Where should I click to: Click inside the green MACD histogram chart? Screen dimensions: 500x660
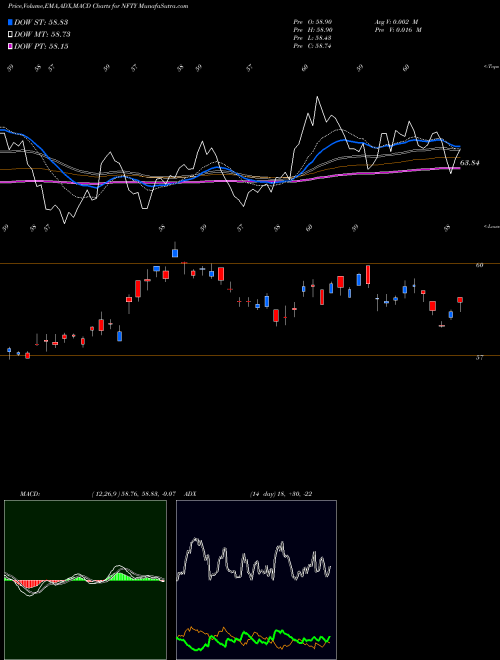[85, 580]
